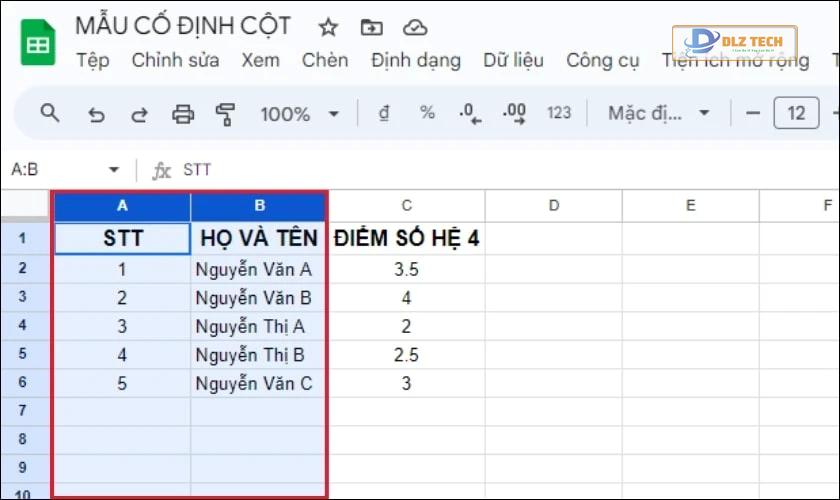Open the zoom 100% dropdown
Image resolution: width=840 pixels, height=500 pixels.
(299, 114)
